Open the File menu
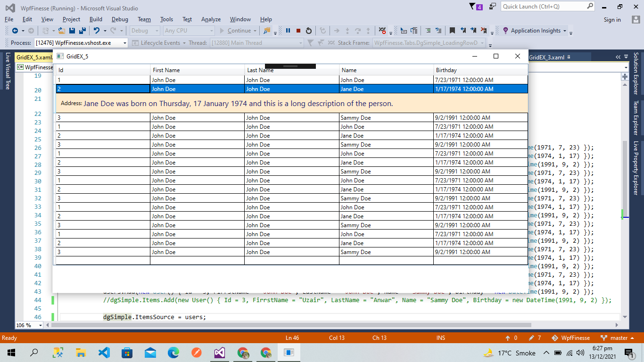 click(9, 19)
